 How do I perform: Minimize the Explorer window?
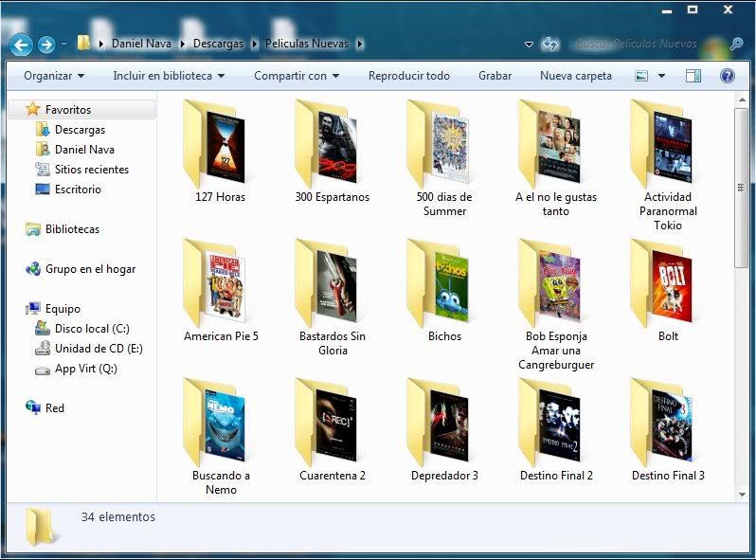pos(667,10)
